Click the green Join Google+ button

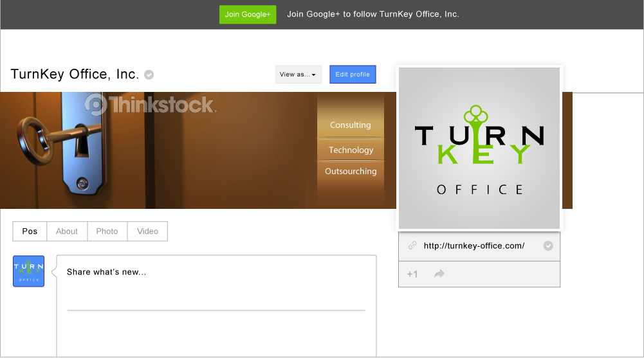tap(248, 15)
